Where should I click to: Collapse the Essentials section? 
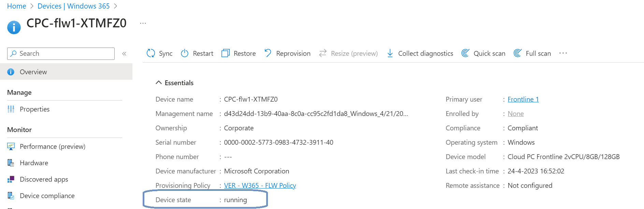159,83
